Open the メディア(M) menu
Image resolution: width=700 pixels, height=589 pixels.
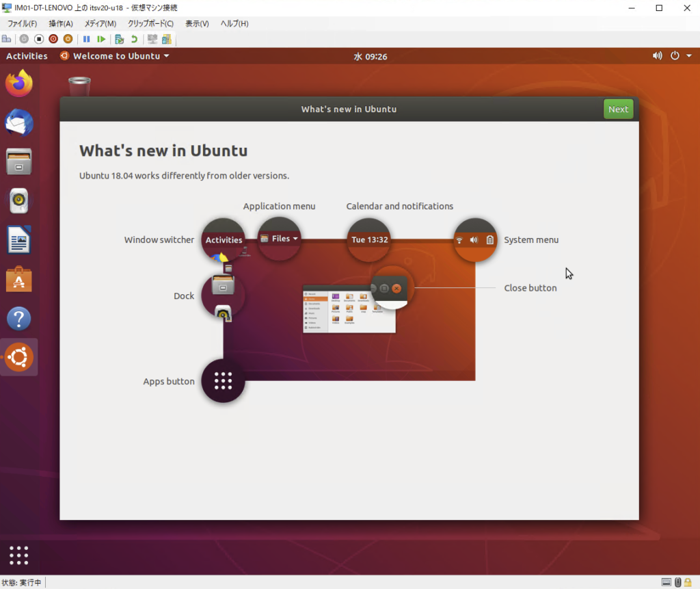[100, 24]
